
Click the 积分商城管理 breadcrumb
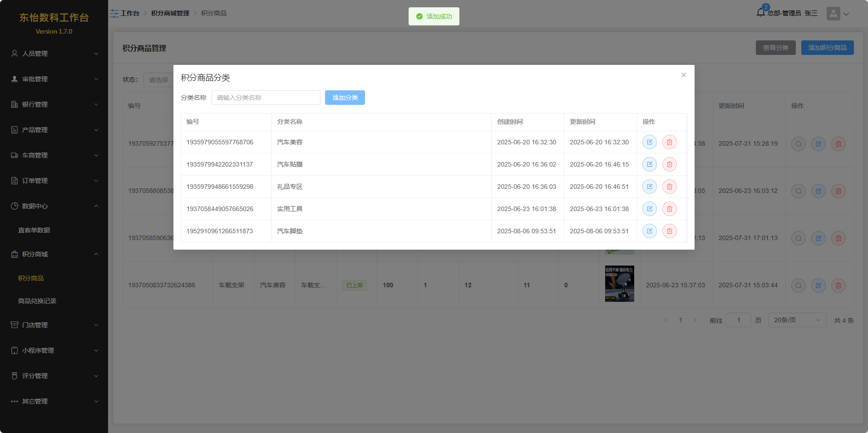170,13
